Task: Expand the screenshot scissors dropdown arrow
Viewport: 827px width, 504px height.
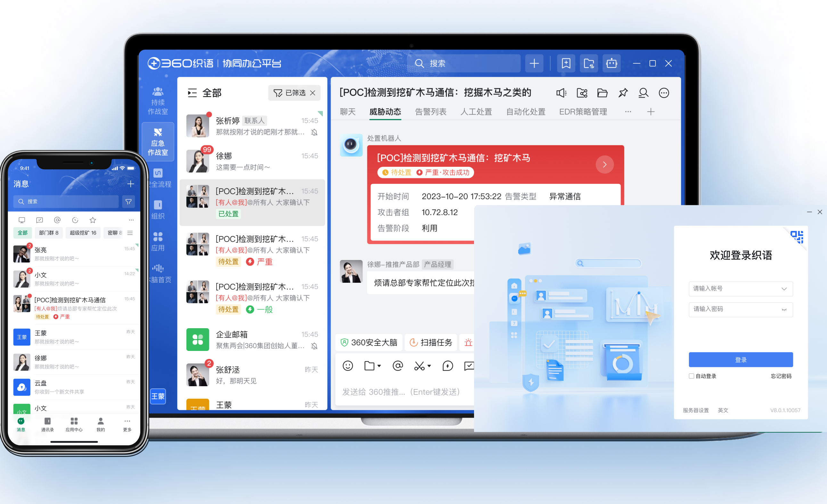Action: [429, 366]
